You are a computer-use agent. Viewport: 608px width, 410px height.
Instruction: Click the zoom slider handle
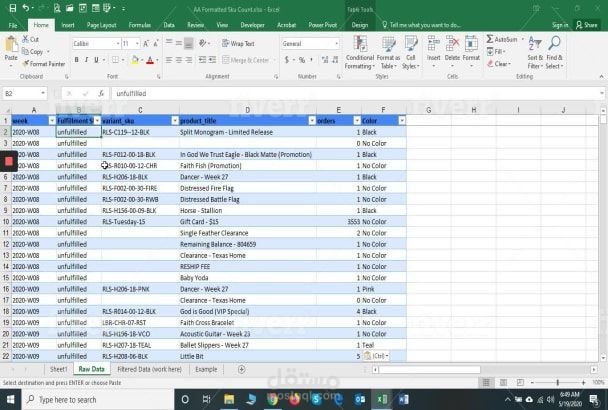(558, 383)
